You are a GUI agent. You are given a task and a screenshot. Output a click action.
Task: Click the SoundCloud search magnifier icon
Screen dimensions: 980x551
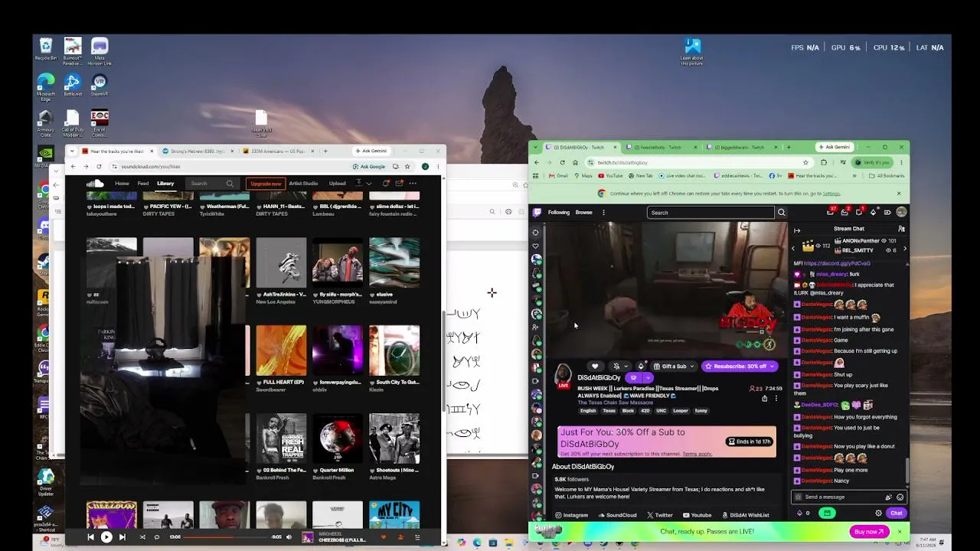[x=230, y=184]
